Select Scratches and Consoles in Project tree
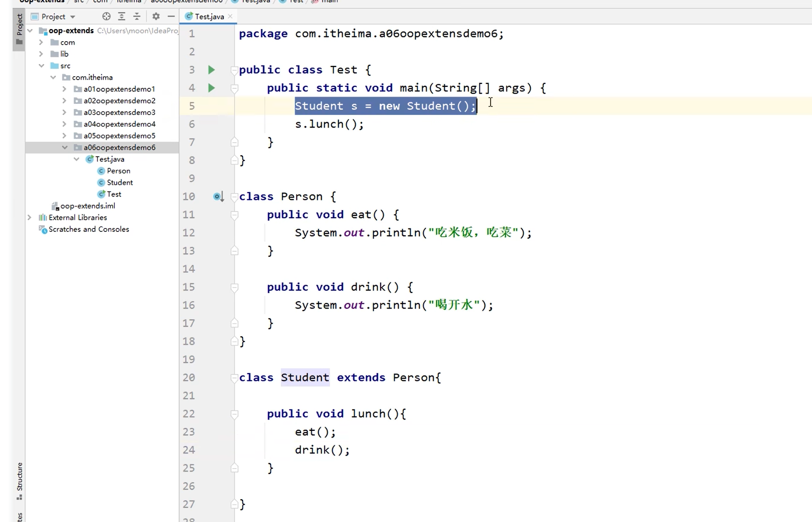The height and width of the screenshot is (522, 812). [x=88, y=229]
